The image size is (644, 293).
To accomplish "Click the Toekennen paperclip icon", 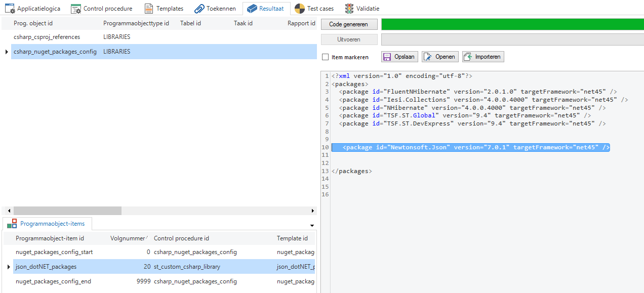I will pos(199,9).
